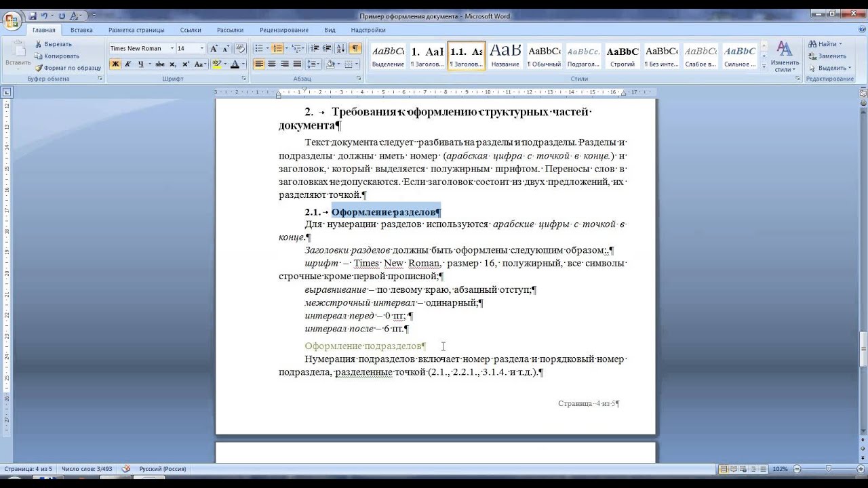
Task: Apply the Обычный style
Action: pyautogui.click(x=545, y=56)
